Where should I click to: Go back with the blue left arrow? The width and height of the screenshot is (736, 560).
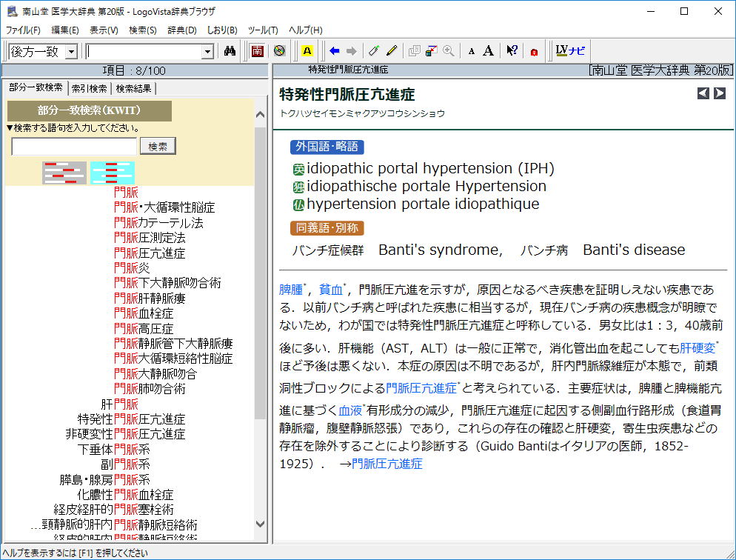click(x=335, y=51)
